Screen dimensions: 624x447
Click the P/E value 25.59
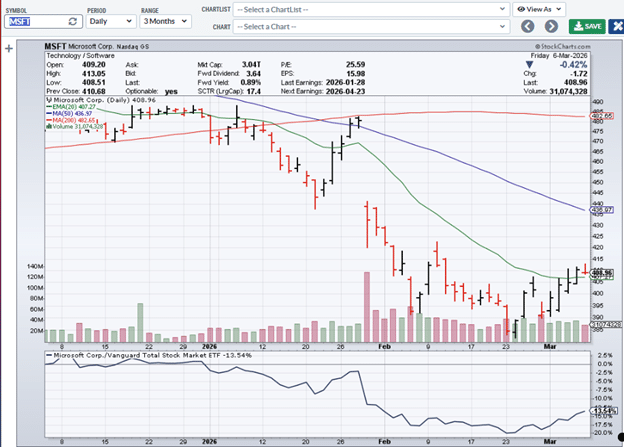click(355, 64)
